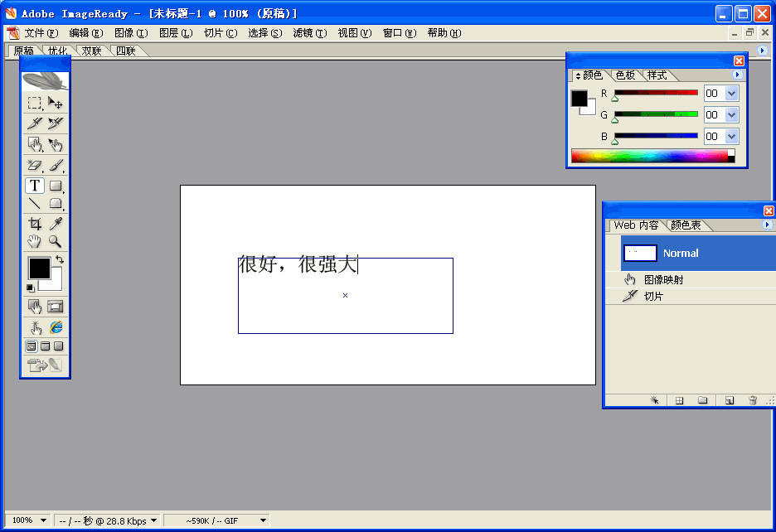
Task: Choose the Crop tool
Action: [x=35, y=224]
